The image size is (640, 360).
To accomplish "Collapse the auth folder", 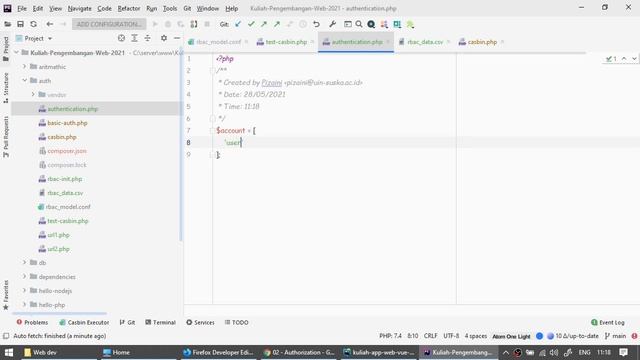I will click(24, 80).
